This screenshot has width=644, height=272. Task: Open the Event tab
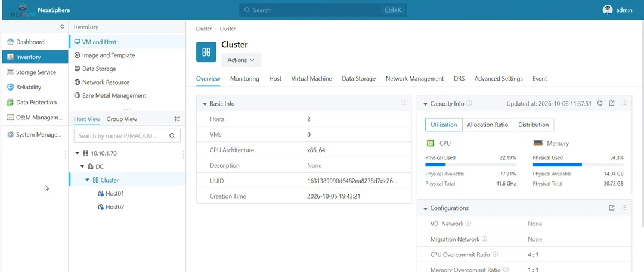(540, 79)
